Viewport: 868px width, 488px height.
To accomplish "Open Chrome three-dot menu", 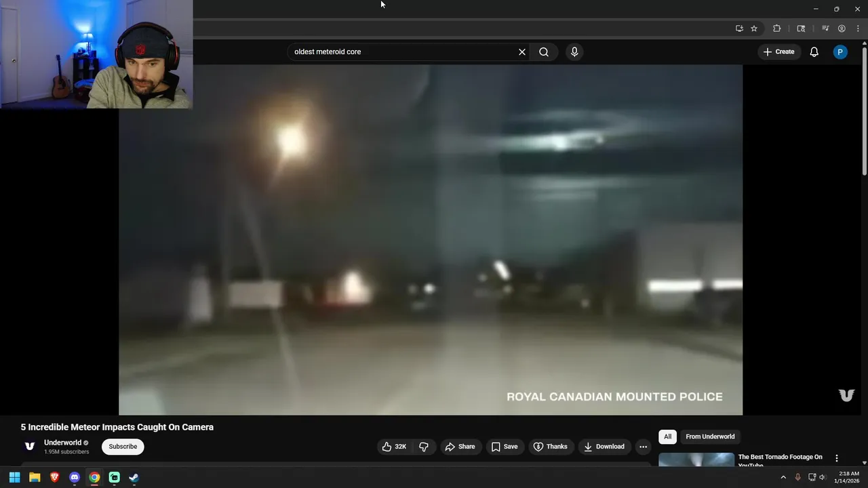I will click(x=858, y=28).
